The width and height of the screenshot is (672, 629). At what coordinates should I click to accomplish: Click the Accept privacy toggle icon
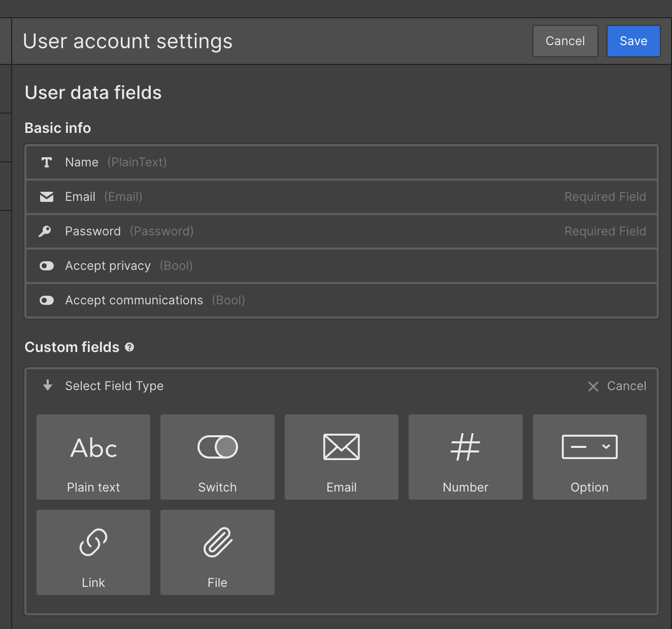coord(47,266)
